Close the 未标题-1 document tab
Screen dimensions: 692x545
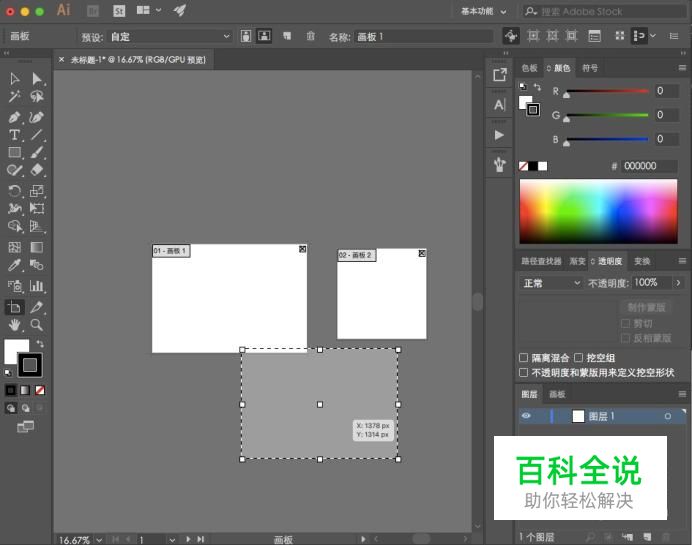(x=61, y=60)
